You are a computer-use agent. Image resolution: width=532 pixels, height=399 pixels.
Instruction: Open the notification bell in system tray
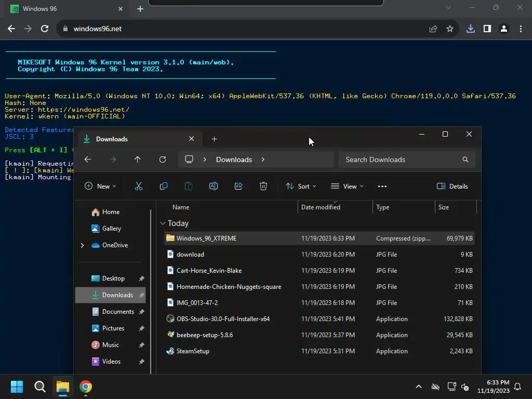(x=517, y=387)
